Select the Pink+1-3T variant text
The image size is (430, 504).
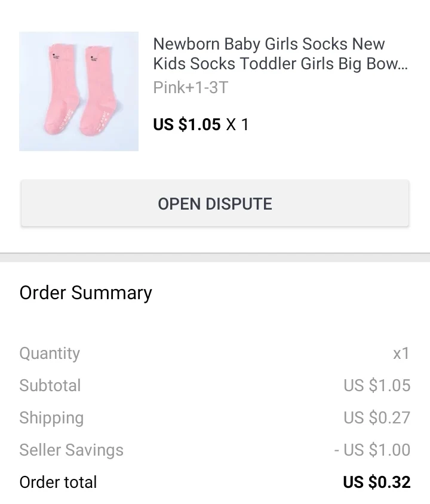pos(191,88)
